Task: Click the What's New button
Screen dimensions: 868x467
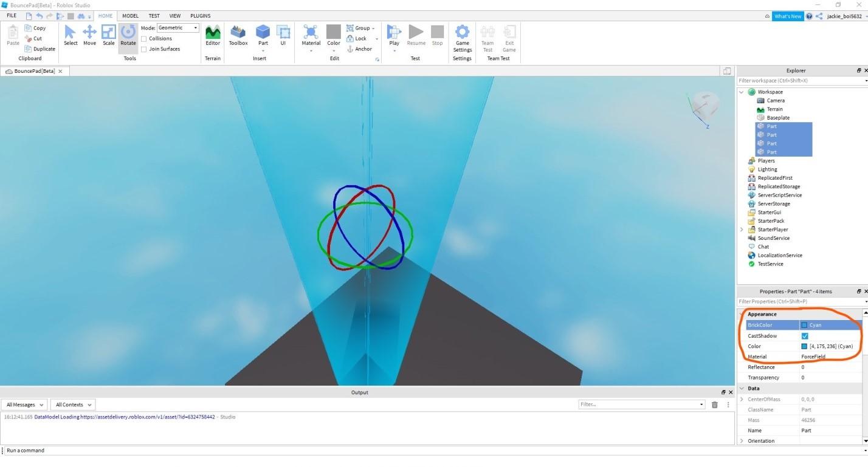Action: click(788, 16)
